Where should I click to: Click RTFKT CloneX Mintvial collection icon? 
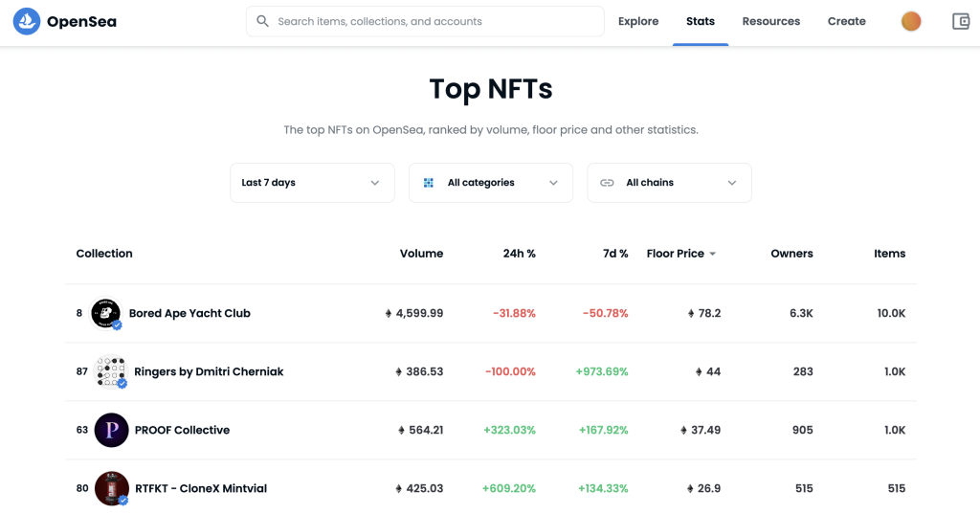[x=111, y=488]
